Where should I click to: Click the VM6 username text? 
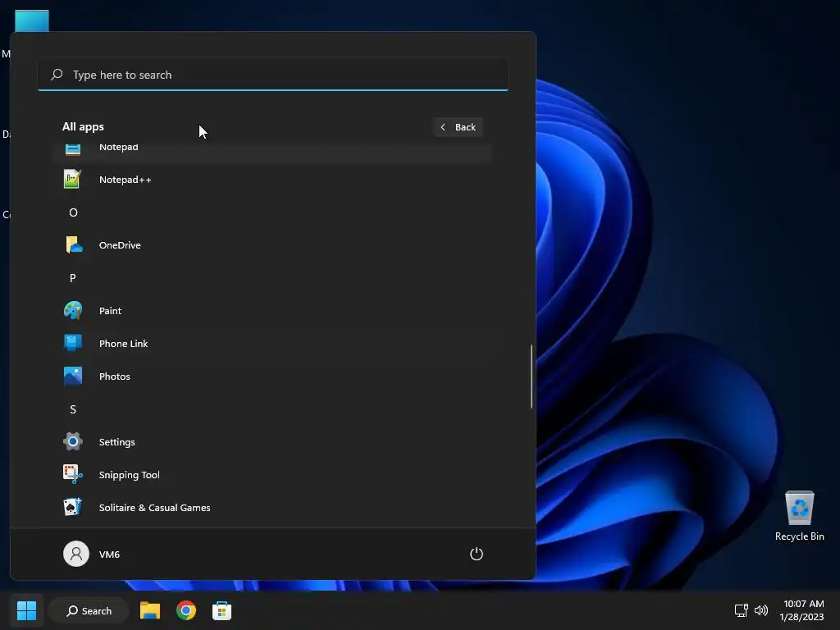109,554
